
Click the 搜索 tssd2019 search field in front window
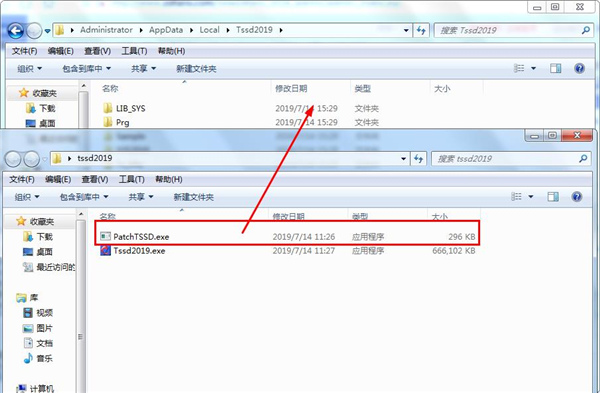[510, 158]
